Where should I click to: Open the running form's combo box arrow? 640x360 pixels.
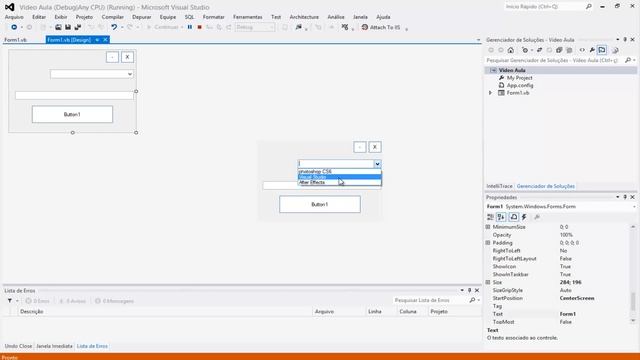click(377, 164)
